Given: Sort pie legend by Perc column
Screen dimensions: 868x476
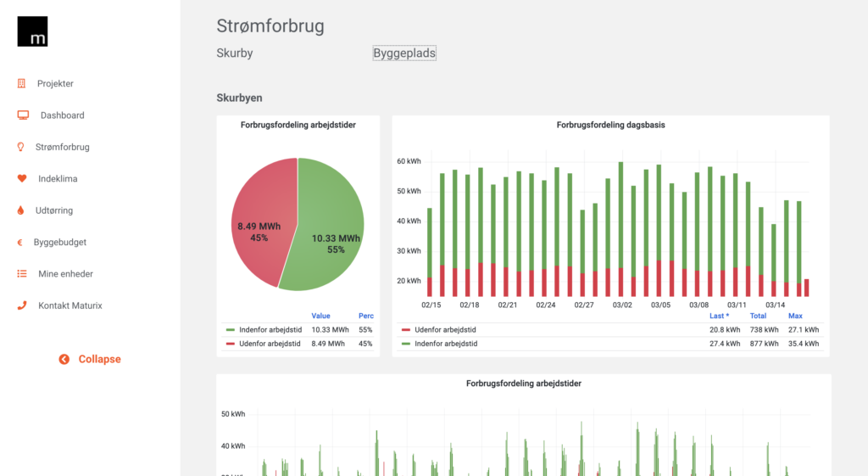Looking at the screenshot, I should point(366,316).
